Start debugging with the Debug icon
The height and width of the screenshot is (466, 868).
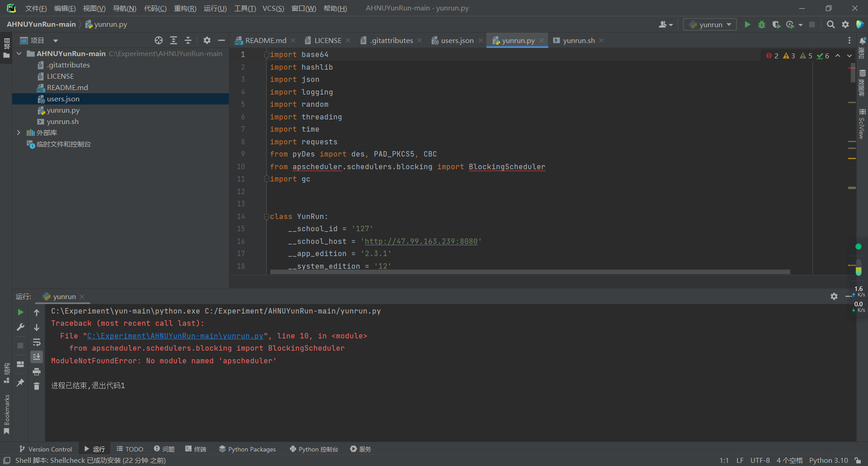click(x=762, y=24)
